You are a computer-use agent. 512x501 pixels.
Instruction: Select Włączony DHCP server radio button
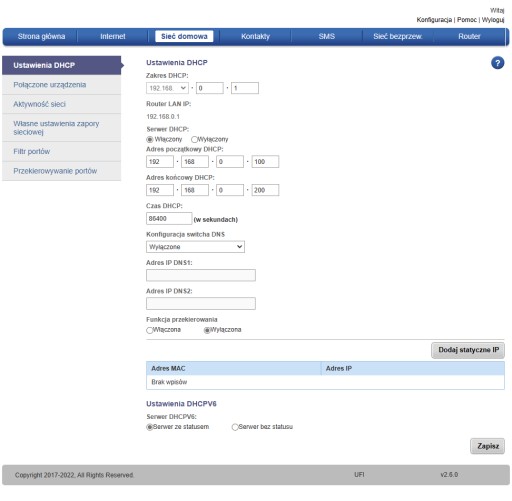click(x=150, y=139)
